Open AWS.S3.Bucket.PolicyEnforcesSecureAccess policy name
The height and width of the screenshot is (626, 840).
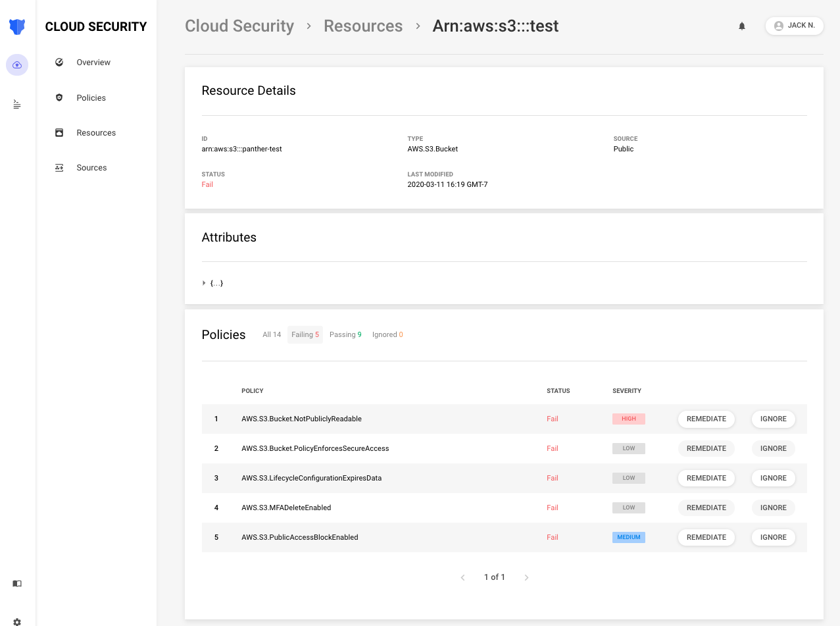tap(315, 448)
